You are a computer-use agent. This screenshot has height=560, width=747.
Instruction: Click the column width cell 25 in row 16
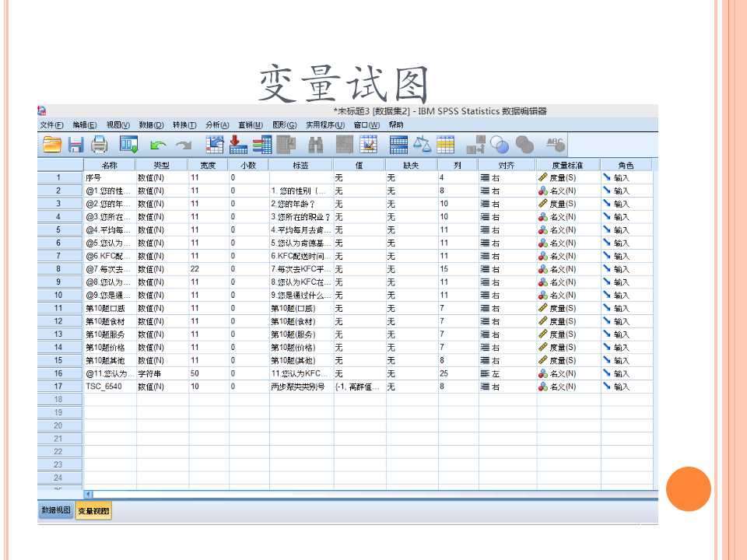458,374
